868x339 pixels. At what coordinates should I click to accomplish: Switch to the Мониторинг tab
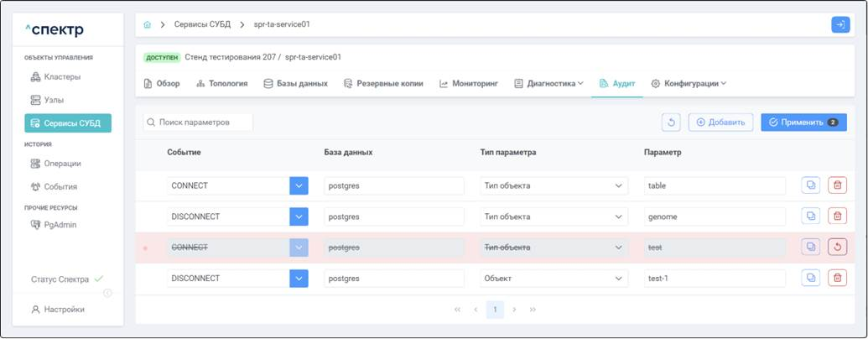click(x=469, y=84)
